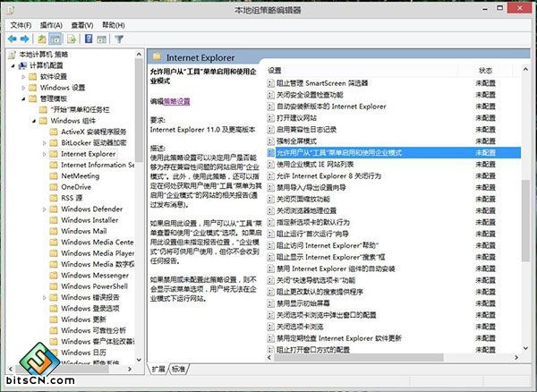
Task: Click the Up one level folder icon
Action: 42,39
